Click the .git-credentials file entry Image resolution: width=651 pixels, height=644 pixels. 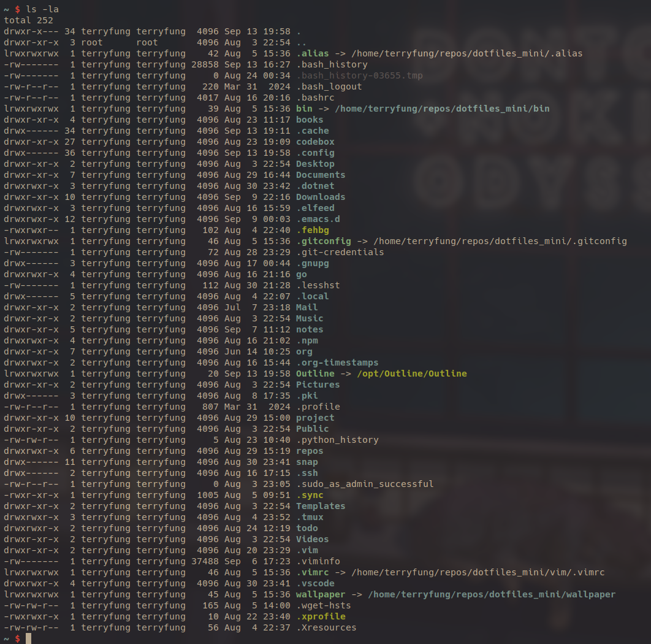click(x=340, y=252)
